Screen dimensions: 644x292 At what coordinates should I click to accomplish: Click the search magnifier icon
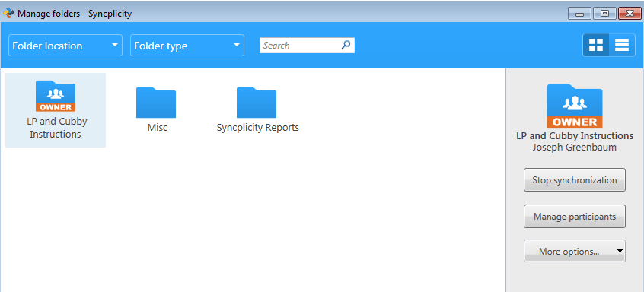pos(346,45)
